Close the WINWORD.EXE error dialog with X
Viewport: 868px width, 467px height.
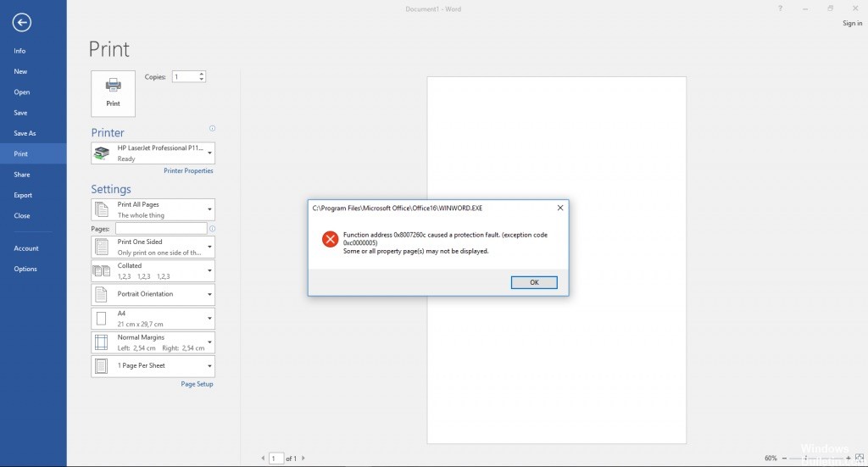pos(560,208)
